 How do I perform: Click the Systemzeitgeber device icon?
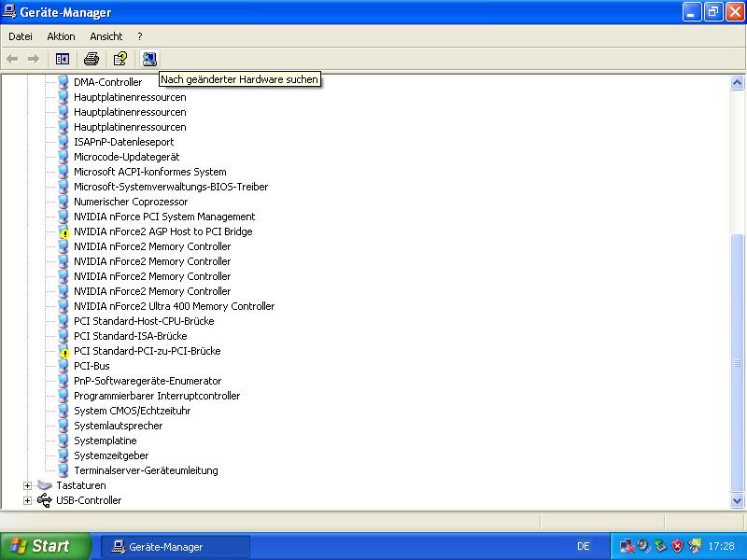63,455
